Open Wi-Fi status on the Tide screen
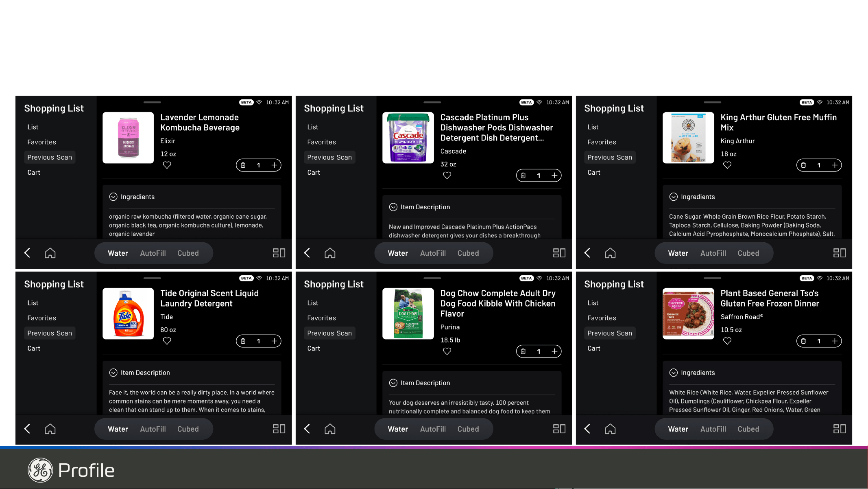 [259, 278]
